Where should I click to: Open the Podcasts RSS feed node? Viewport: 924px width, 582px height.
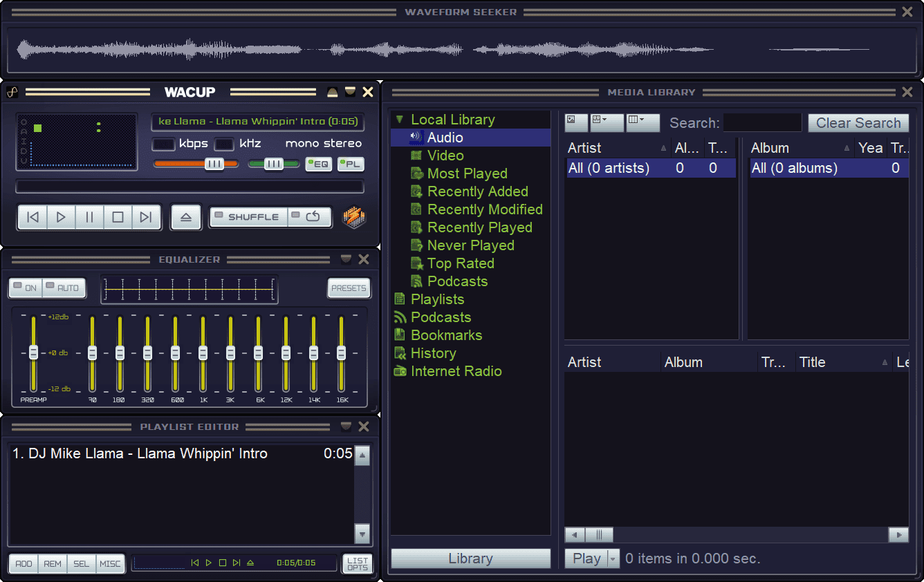(441, 317)
